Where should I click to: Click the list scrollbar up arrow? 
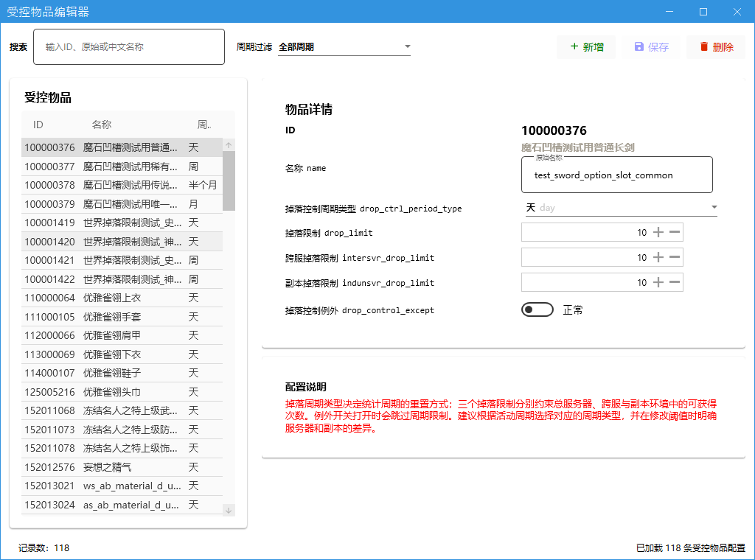(x=229, y=145)
